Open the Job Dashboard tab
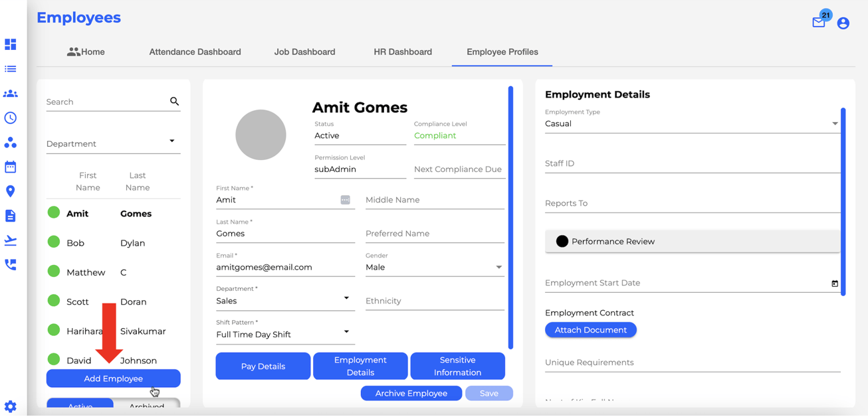Image resolution: width=868 pixels, height=417 pixels. point(304,52)
